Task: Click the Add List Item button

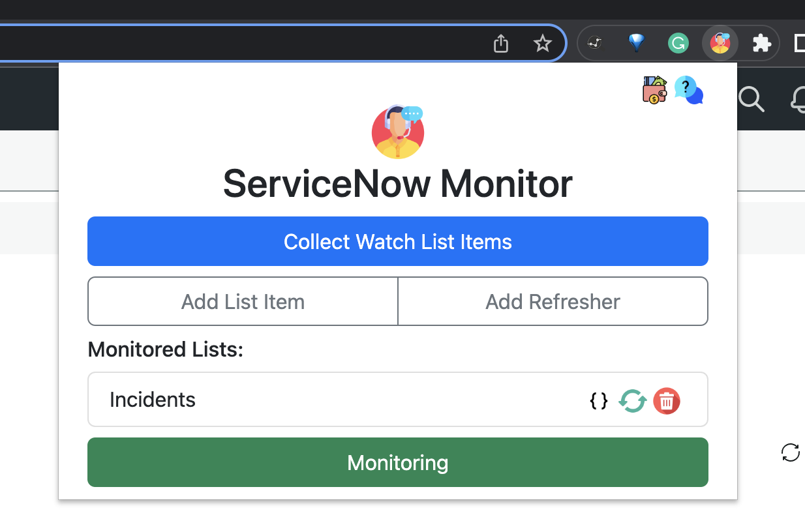Action: [x=243, y=301]
